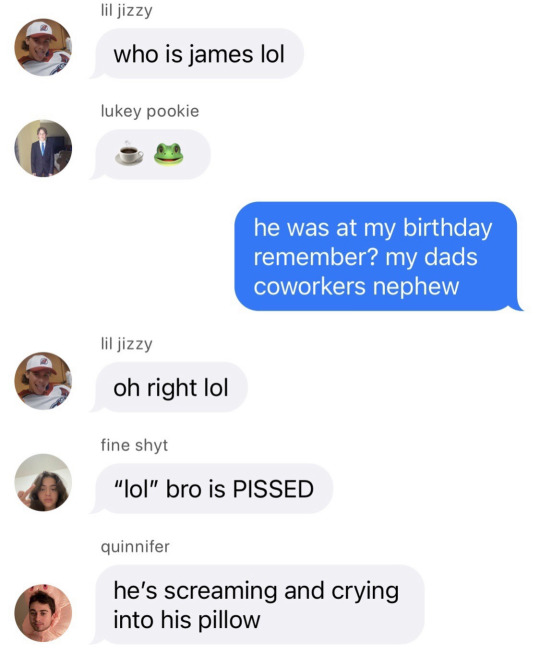
Task: Tap the word "PISSED" in the message
Action: (x=273, y=489)
